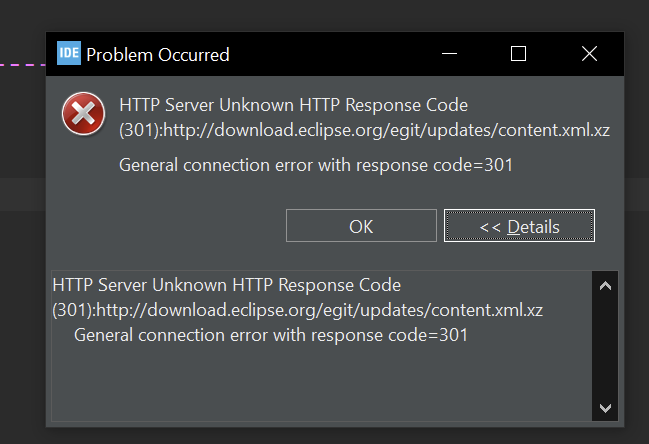Close the Problem Occurred dialog
Viewport: 649px width, 444px height.
click(589, 54)
